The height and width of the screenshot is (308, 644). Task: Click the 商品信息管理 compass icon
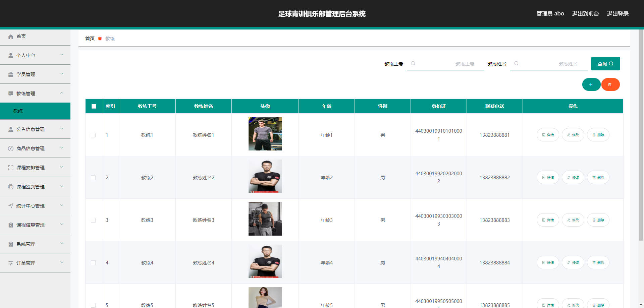11,148
